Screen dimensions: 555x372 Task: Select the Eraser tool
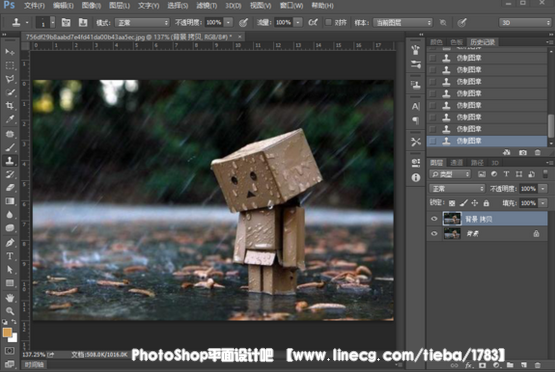[10, 188]
